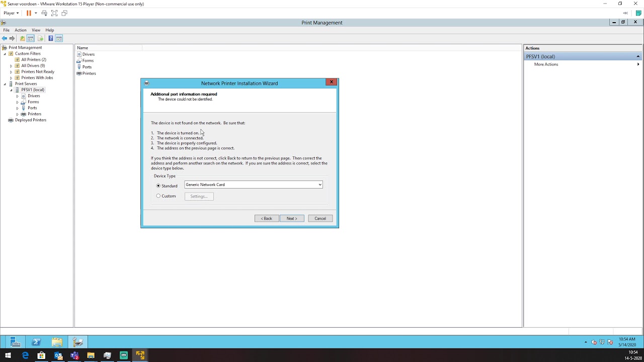The image size is (644, 362).
Task: Open File Explorer from the guest taskbar
Action: tap(57, 342)
